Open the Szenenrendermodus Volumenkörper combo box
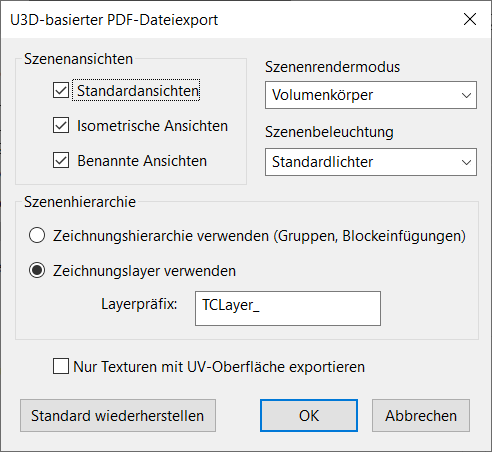492x452 pixels. click(x=371, y=95)
